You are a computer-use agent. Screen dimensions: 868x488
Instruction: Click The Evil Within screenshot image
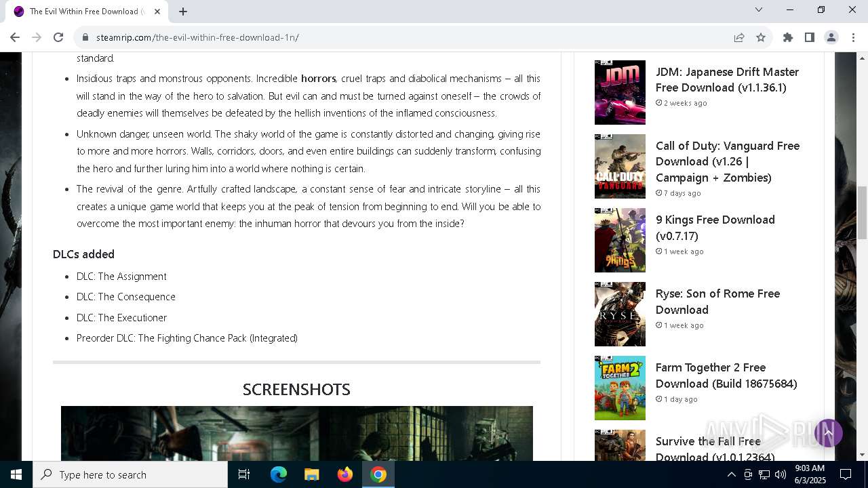click(x=297, y=433)
